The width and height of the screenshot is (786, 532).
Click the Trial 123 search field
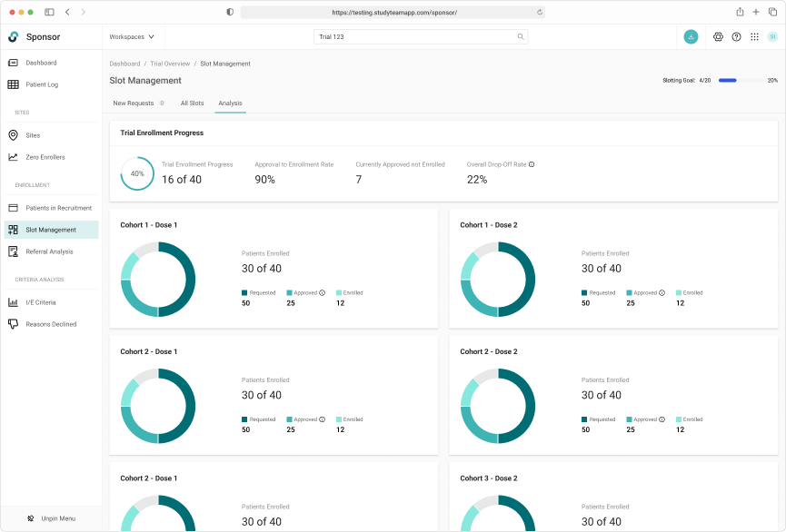421,36
